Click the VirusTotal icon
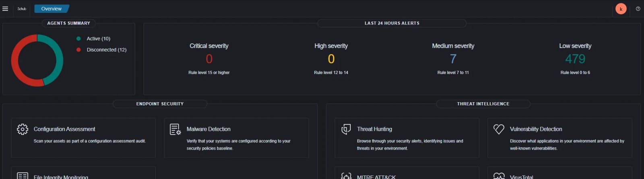The height and width of the screenshot is (179, 644). 499,176
